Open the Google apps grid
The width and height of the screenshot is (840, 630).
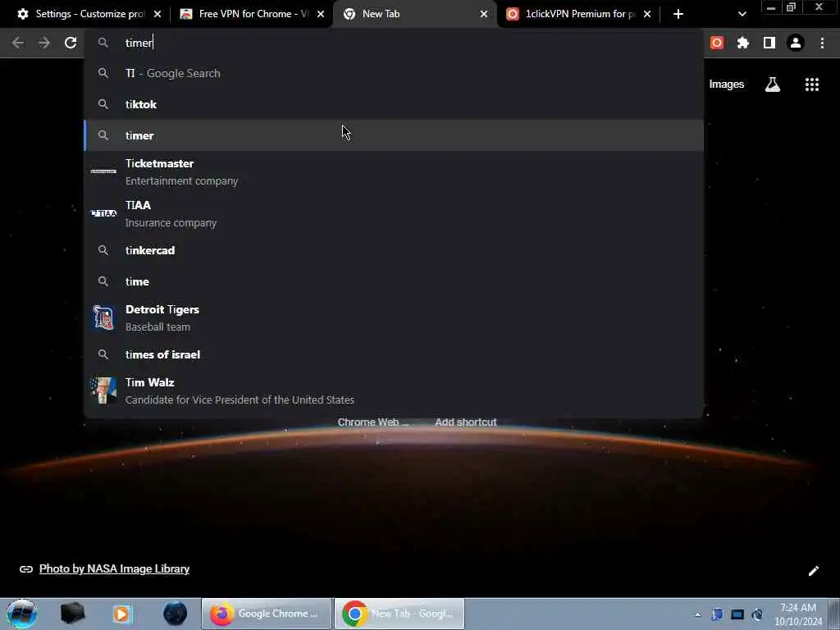point(812,84)
